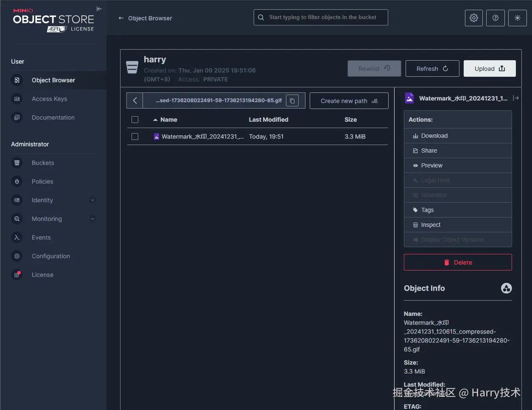Click the Configuration gear sidebar icon
This screenshot has width=532, height=410.
[x=17, y=256]
